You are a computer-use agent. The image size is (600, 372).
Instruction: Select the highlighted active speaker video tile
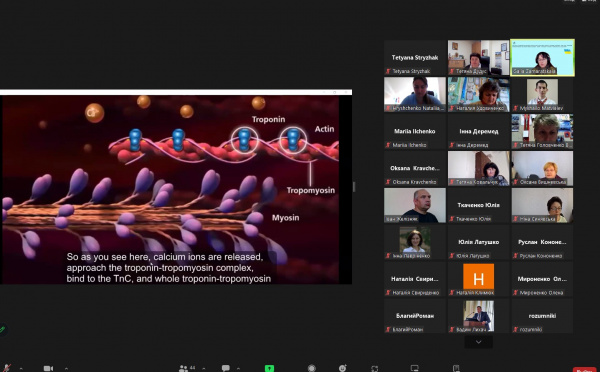coord(542,57)
